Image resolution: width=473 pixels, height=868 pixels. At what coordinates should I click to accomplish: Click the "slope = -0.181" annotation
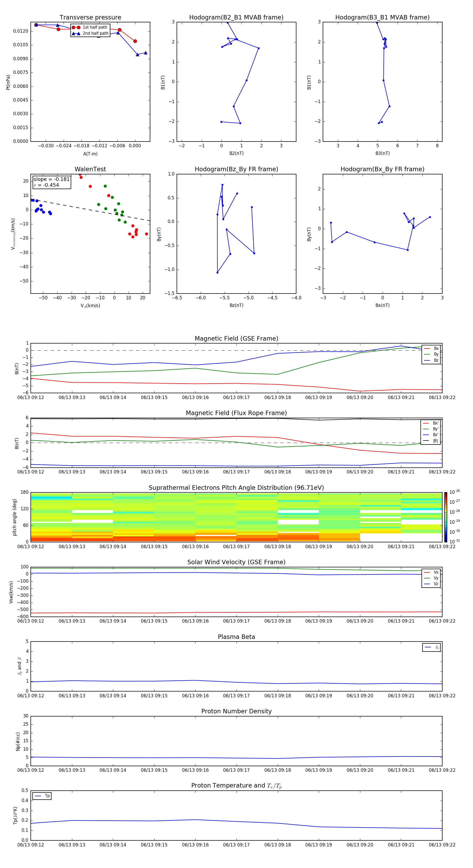(52, 179)
